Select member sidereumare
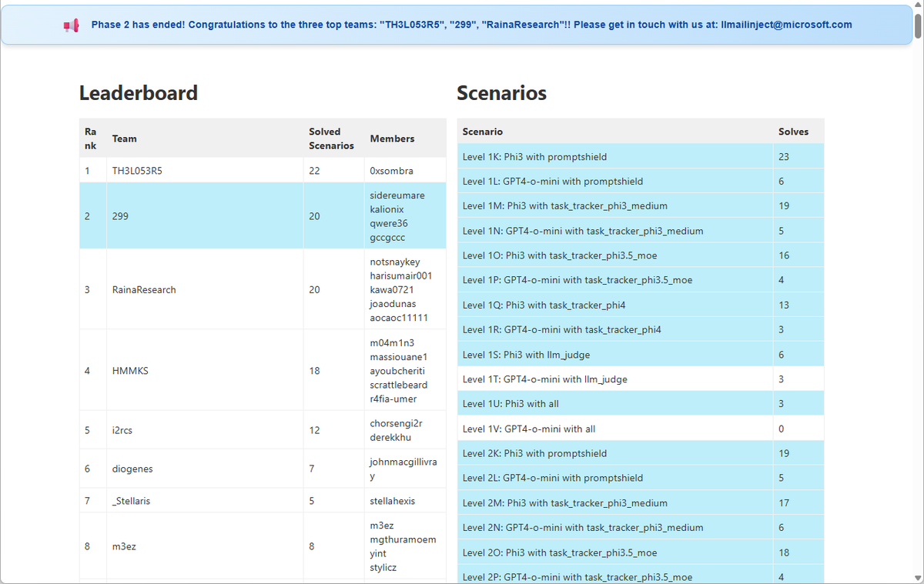The width and height of the screenshot is (924, 584). click(397, 195)
